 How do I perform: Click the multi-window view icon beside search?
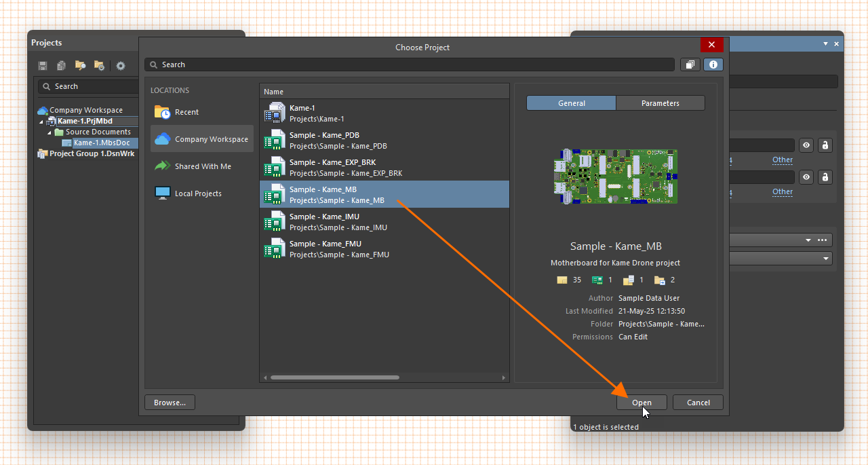690,64
